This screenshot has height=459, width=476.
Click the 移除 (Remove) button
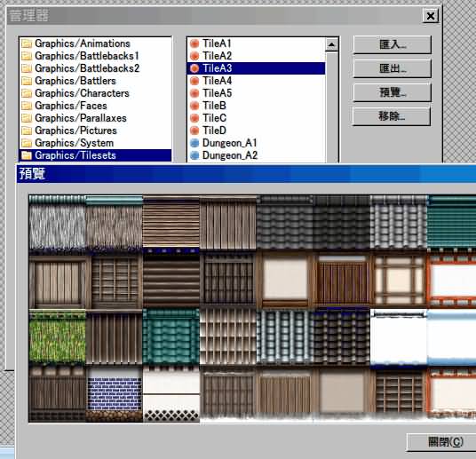392,116
